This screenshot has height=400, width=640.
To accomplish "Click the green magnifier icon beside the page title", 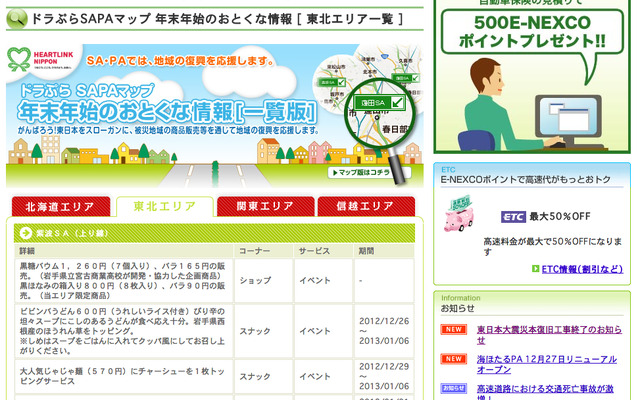I will tap(17, 19).
